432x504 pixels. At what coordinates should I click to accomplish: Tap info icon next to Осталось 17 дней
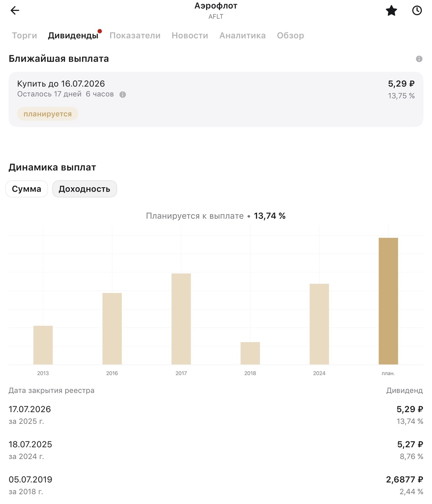tap(123, 94)
